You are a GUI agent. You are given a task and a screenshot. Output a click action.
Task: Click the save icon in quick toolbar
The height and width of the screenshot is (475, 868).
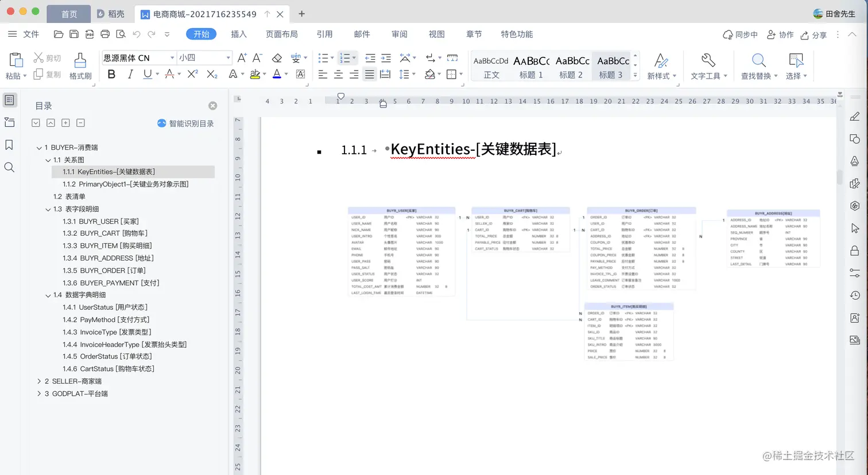tap(74, 34)
